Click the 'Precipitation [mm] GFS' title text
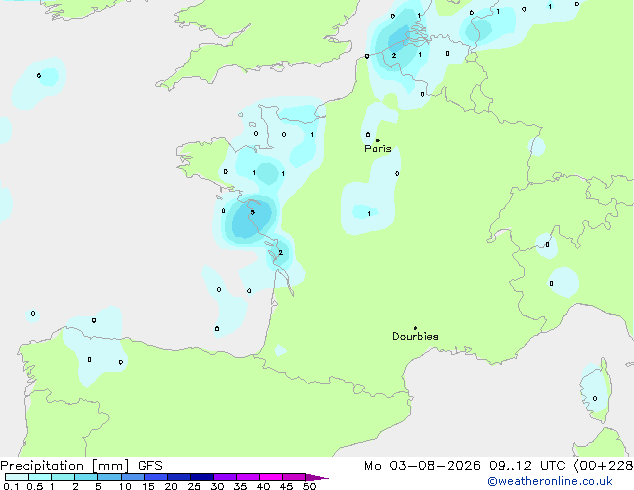Viewport: 634px width, 490px height. pyautogui.click(x=81, y=466)
